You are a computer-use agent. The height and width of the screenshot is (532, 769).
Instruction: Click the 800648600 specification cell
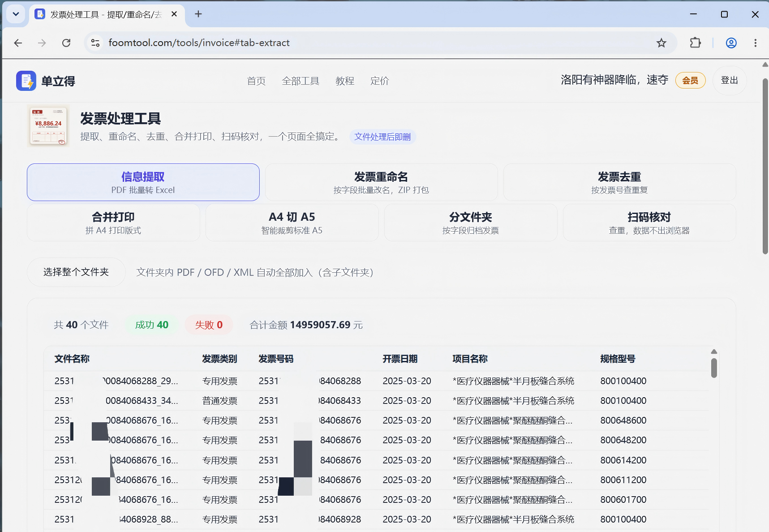point(623,420)
